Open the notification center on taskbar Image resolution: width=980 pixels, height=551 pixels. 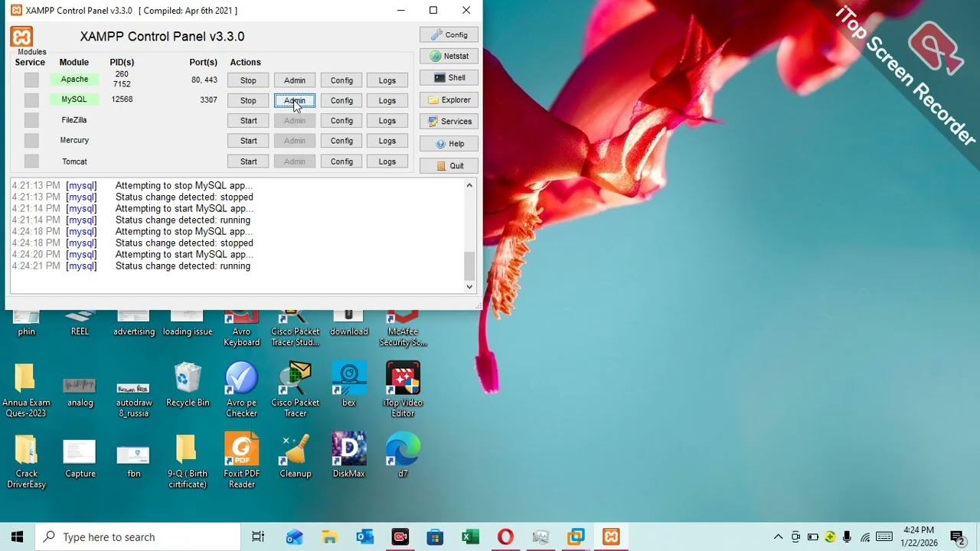[956, 537]
